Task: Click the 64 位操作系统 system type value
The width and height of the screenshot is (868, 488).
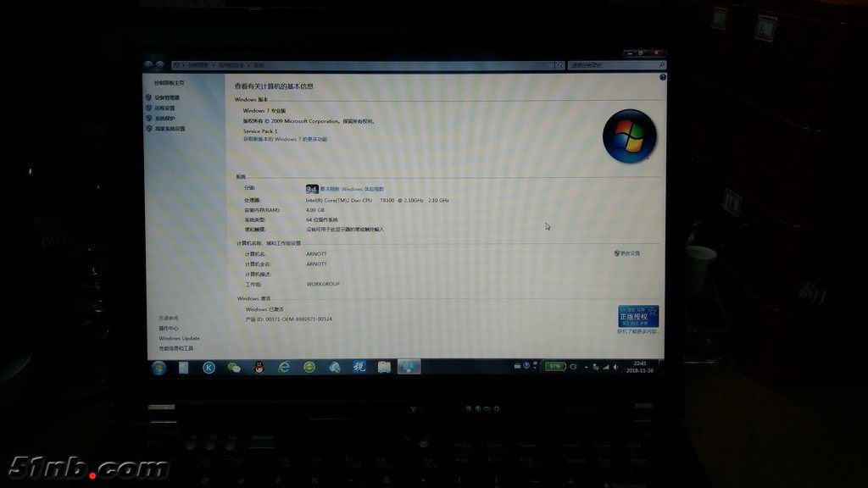Action: tap(321, 220)
